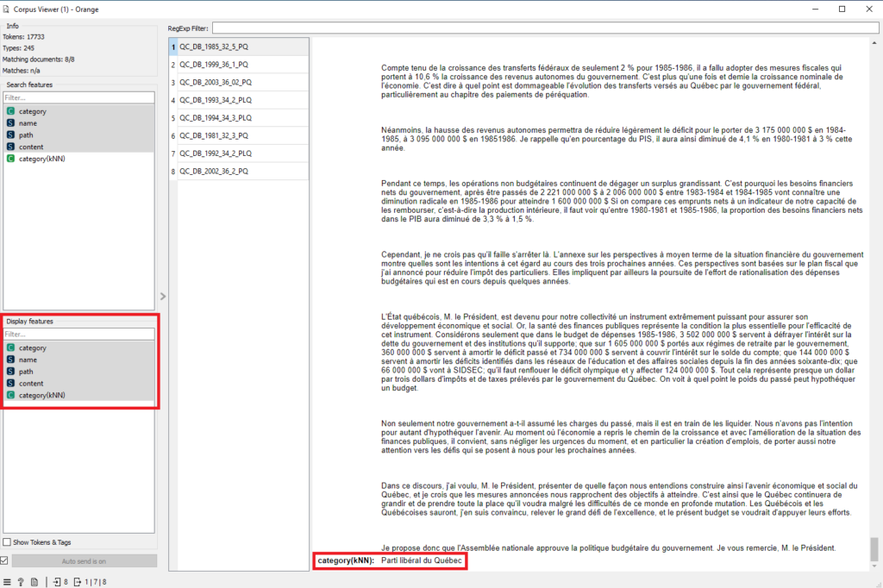Focus the Display features Filter box
The height and width of the screenshot is (588, 883).
click(79, 334)
